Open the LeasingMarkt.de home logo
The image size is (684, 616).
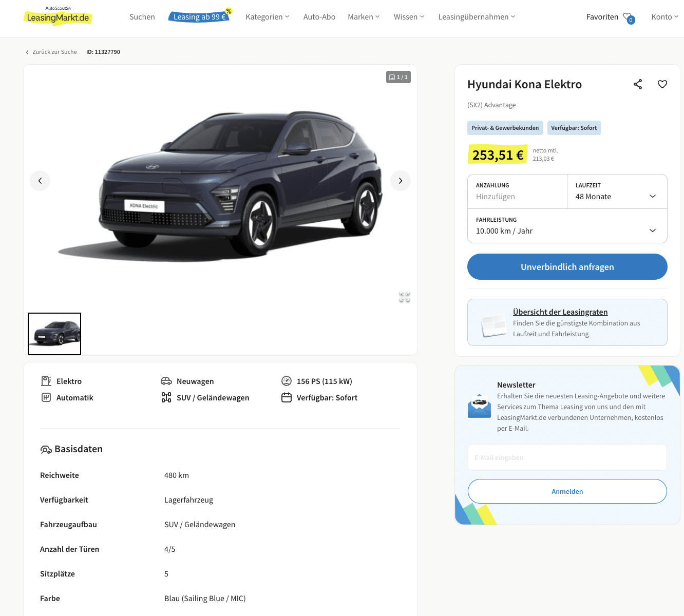(58, 16)
